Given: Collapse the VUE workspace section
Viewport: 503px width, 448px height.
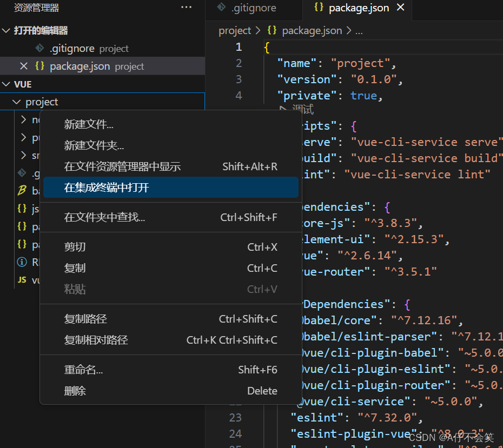Looking at the screenshot, I should pyautogui.click(x=6, y=84).
